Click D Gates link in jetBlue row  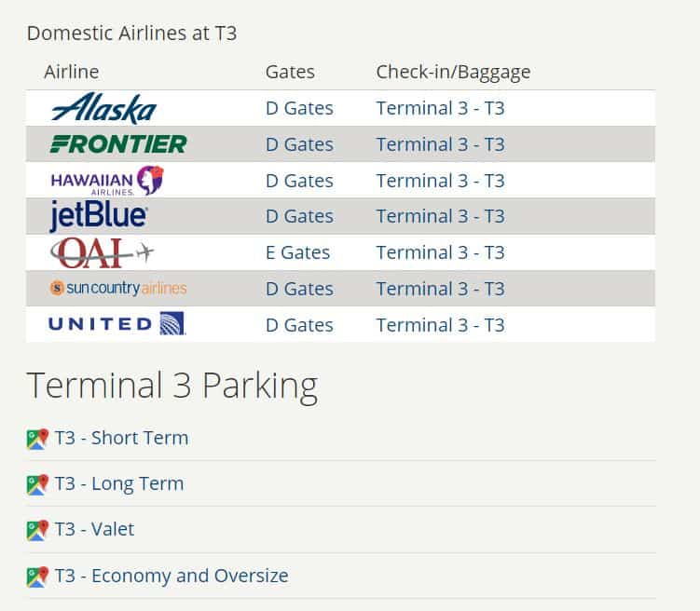(299, 216)
